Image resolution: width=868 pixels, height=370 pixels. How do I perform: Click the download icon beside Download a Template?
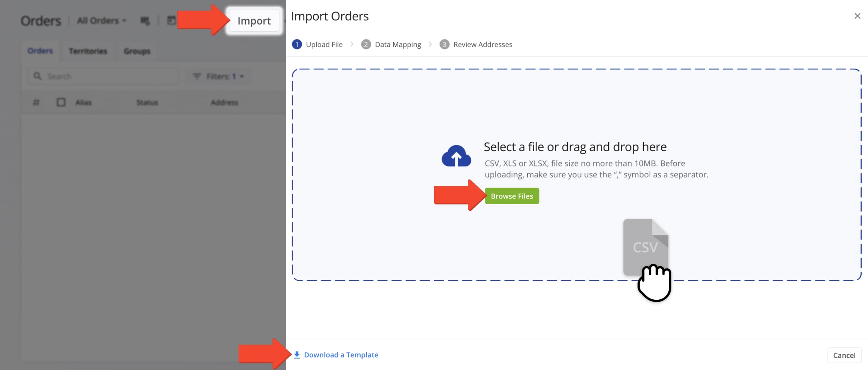click(x=297, y=355)
